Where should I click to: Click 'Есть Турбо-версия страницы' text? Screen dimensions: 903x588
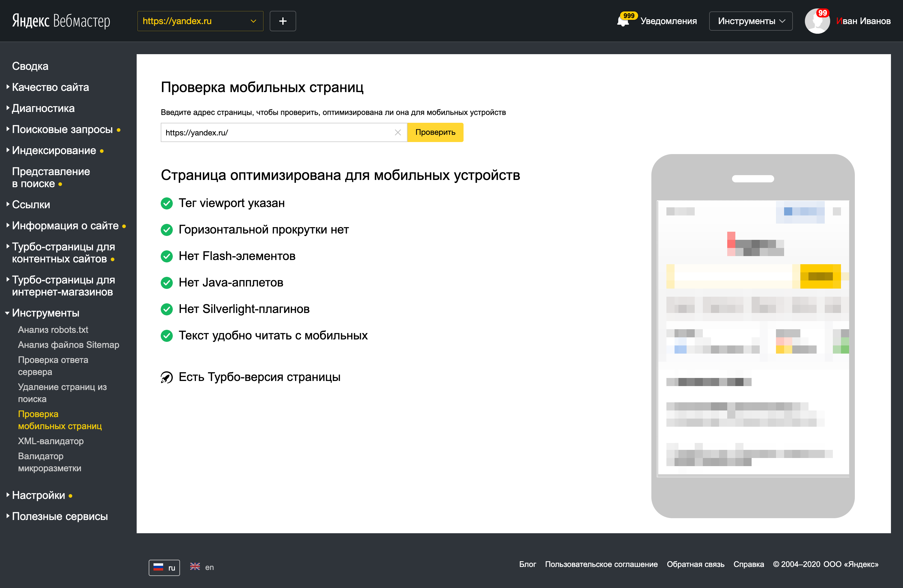(x=259, y=377)
